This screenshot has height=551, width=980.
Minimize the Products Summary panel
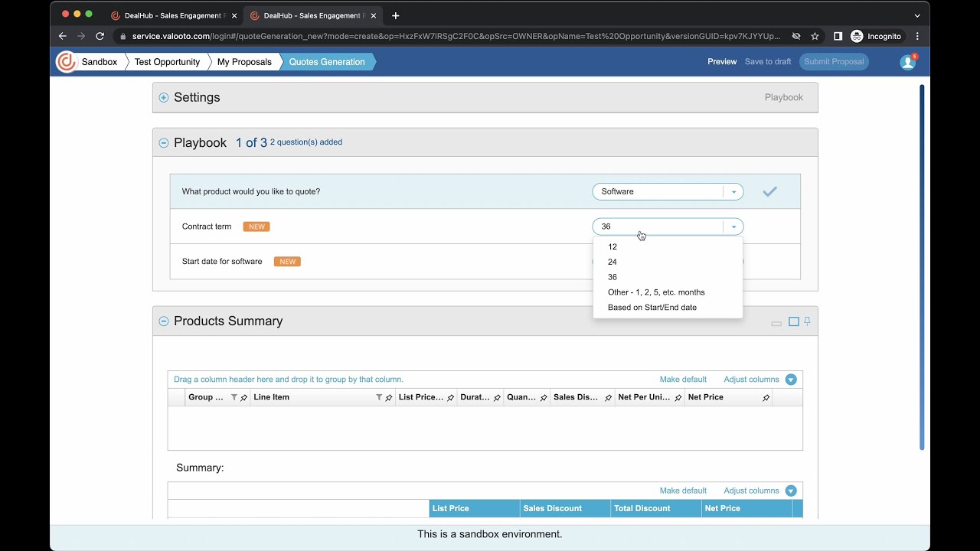(x=776, y=323)
